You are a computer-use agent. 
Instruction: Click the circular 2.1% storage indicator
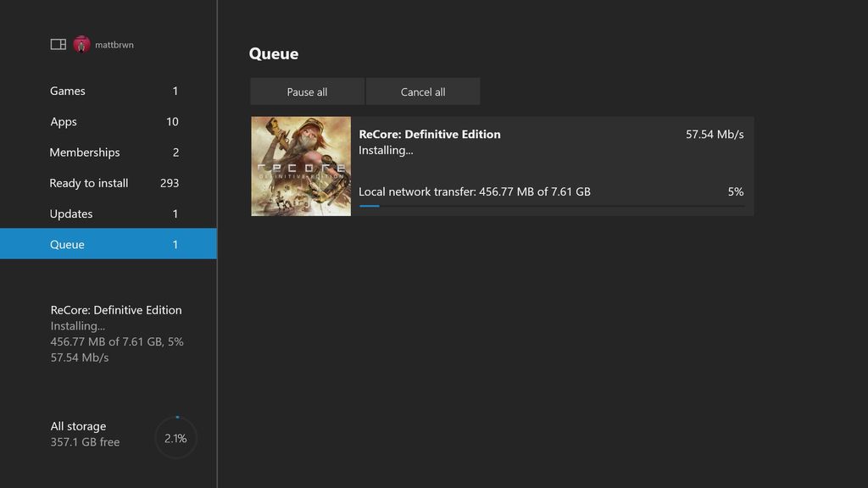pyautogui.click(x=175, y=437)
